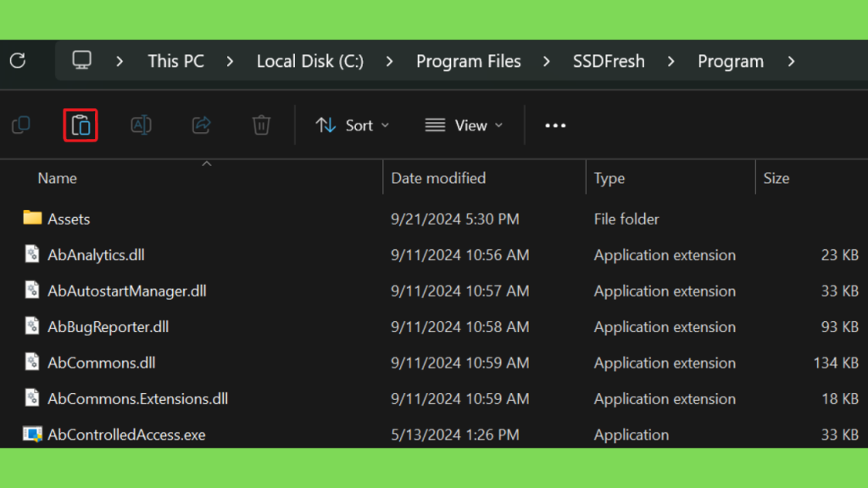Open the Sort dropdown menu
Image resolution: width=868 pixels, height=488 pixels.
tap(352, 125)
